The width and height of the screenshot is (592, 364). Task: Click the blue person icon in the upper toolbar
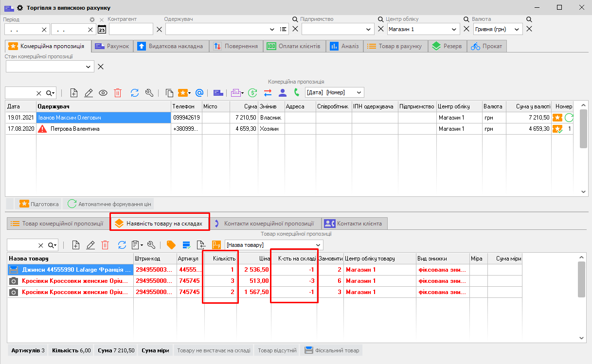(283, 93)
